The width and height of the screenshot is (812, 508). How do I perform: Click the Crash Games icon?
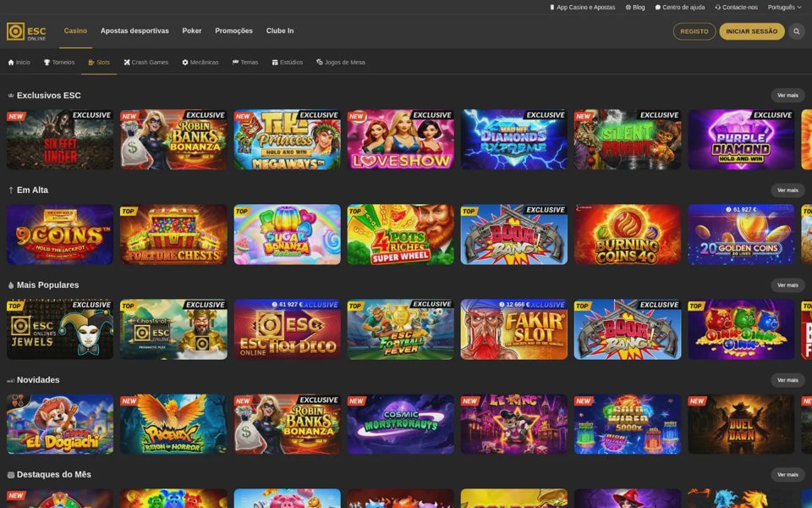[x=127, y=62]
